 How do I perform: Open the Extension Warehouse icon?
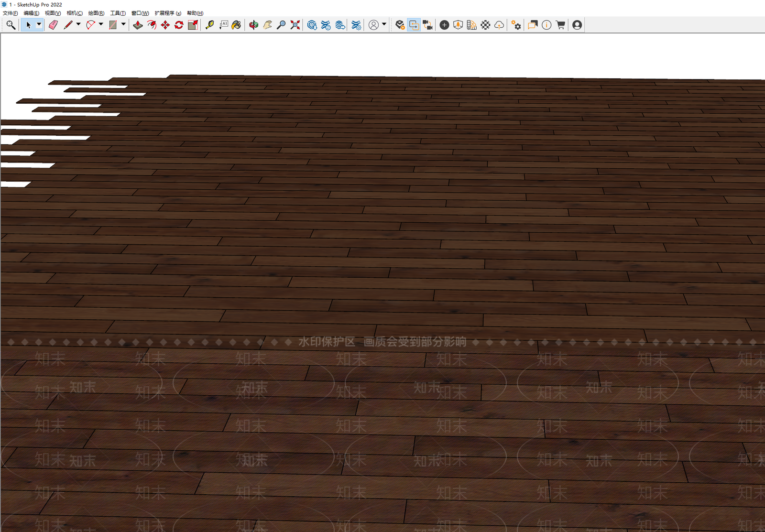coord(326,25)
